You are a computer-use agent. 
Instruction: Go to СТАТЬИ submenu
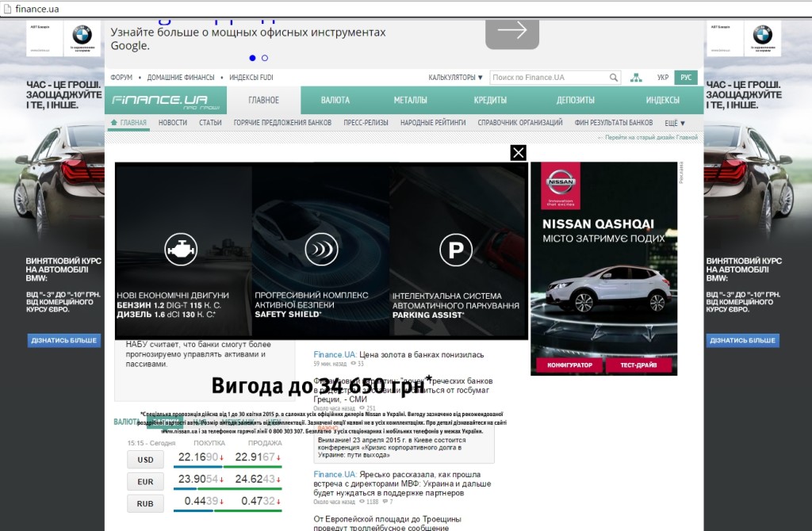click(210, 123)
